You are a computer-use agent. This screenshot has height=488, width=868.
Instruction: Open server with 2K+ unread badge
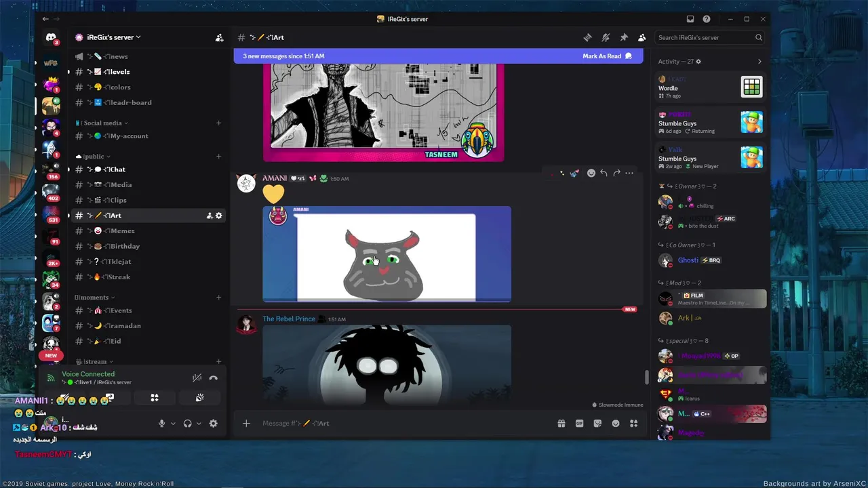(52, 257)
